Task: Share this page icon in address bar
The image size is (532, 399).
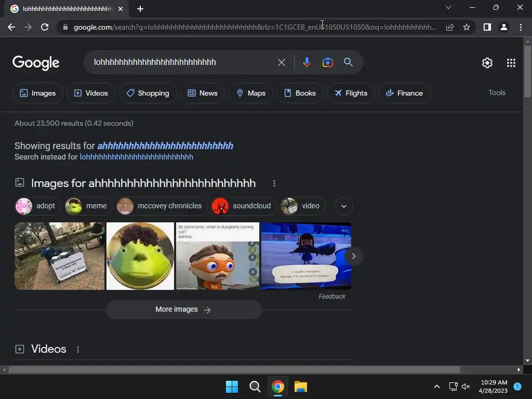Action: (x=450, y=27)
